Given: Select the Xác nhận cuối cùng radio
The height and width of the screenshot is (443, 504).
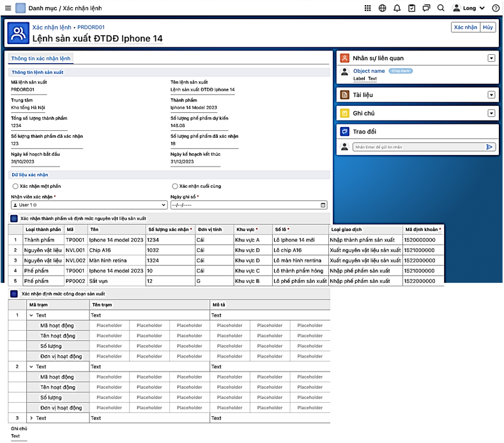Looking at the screenshot, I should pyautogui.click(x=174, y=186).
